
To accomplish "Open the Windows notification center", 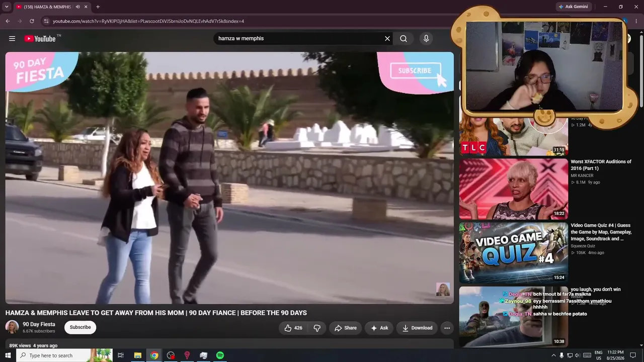I will [633, 355].
